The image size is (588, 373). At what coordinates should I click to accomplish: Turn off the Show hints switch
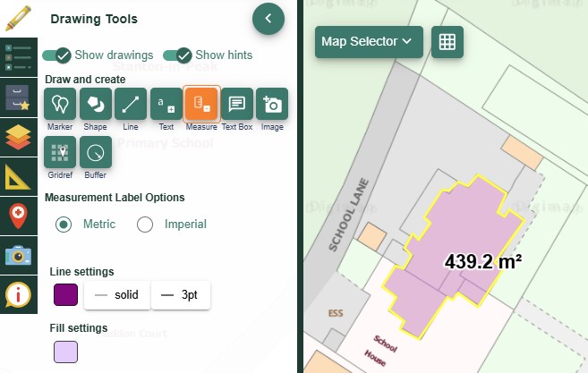pyautogui.click(x=183, y=55)
